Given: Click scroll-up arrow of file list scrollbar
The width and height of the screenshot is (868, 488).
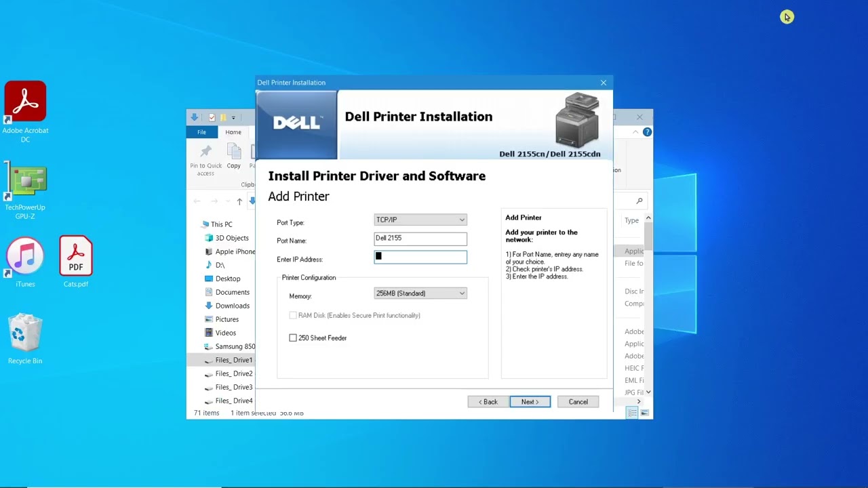Looking at the screenshot, I should coord(648,218).
